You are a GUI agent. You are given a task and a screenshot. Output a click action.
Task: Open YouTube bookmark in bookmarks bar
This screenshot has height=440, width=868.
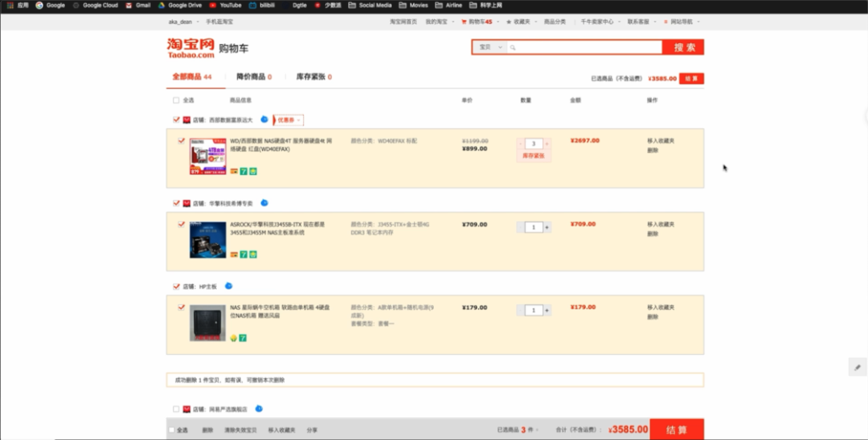click(x=225, y=5)
